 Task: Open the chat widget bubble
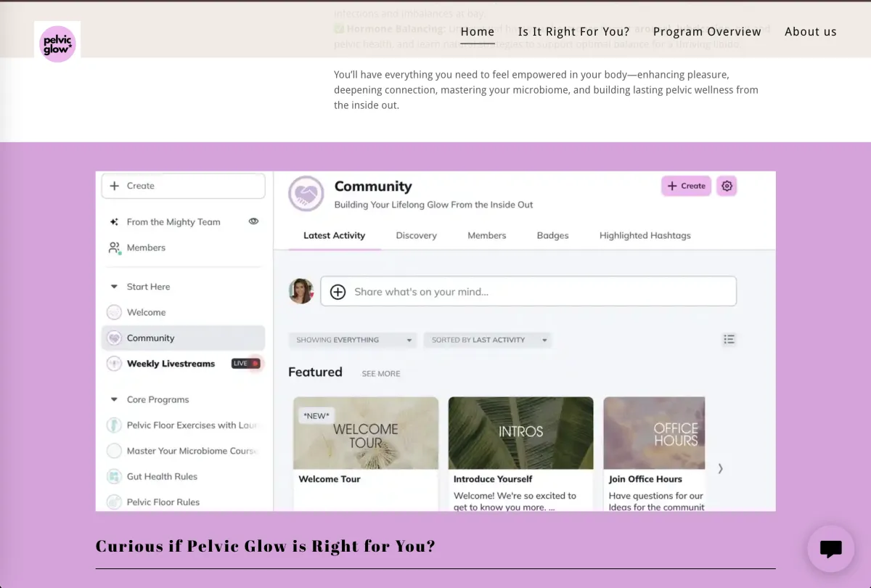pos(831,549)
